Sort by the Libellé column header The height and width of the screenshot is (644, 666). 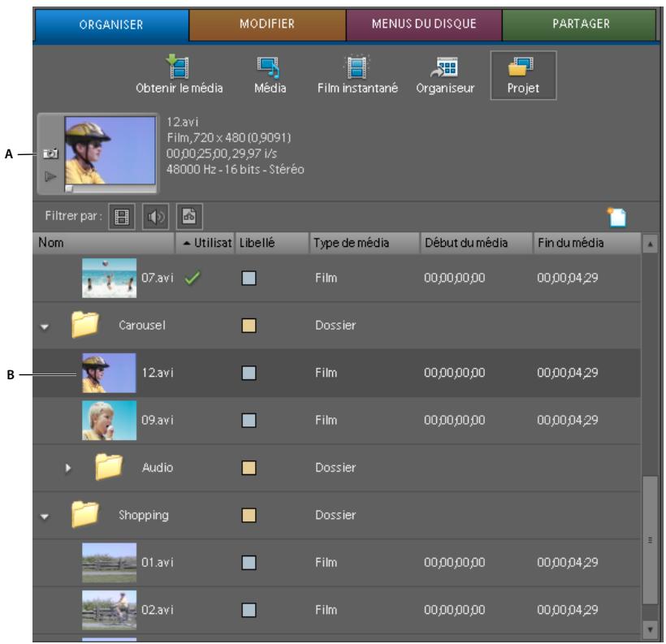(272, 243)
